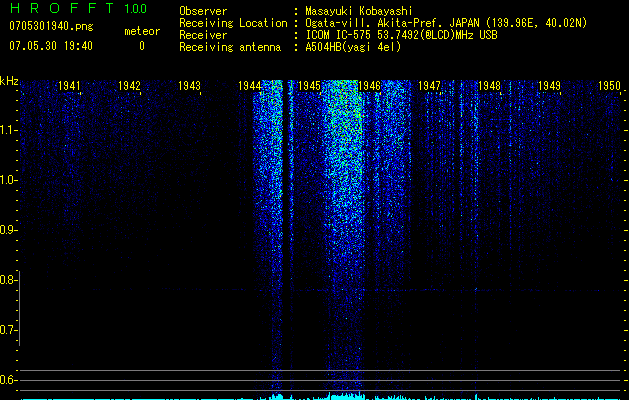Click observer name Masayuki Kobayashi
629x400 pixels.
click(359, 11)
